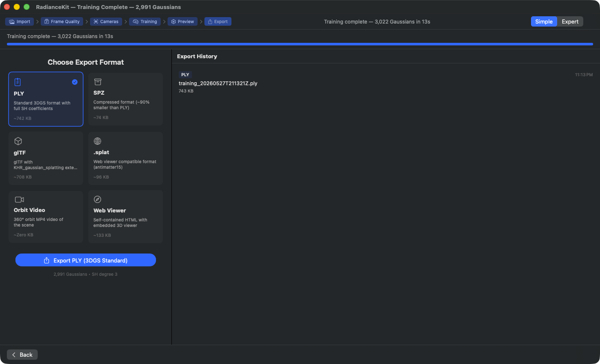Click the SPZ archive box icon
The height and width of the screenshot is (364, 600).
98,82
